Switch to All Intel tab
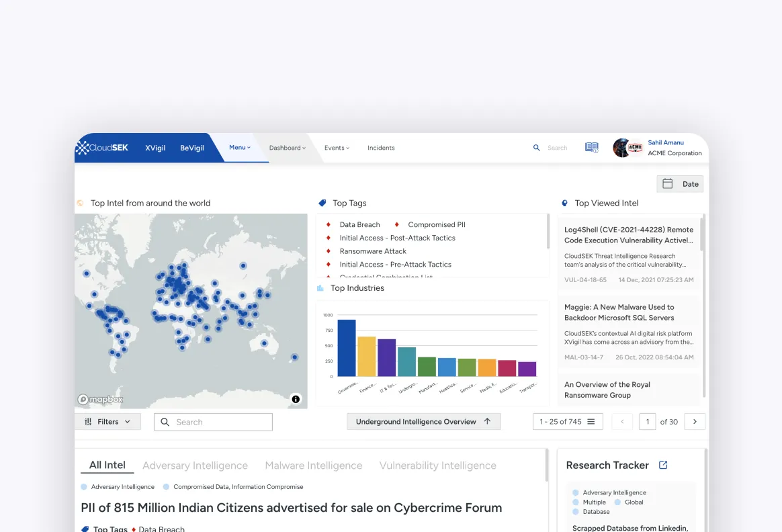782x532 pixels. 107,465
